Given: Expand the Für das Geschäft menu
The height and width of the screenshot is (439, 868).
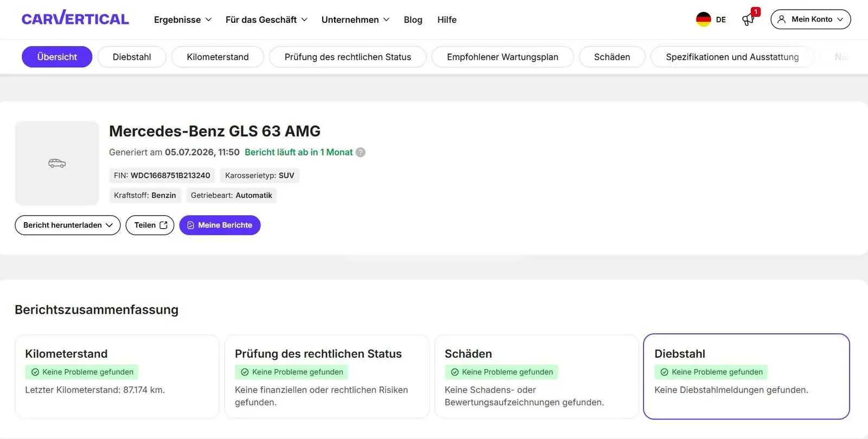Looking at the screenshot, I should (266, 20).
